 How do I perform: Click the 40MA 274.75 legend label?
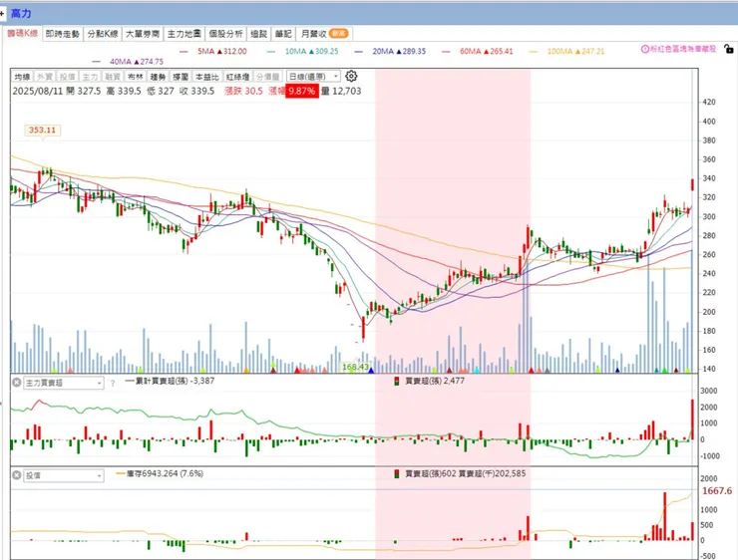coord(137,62)
